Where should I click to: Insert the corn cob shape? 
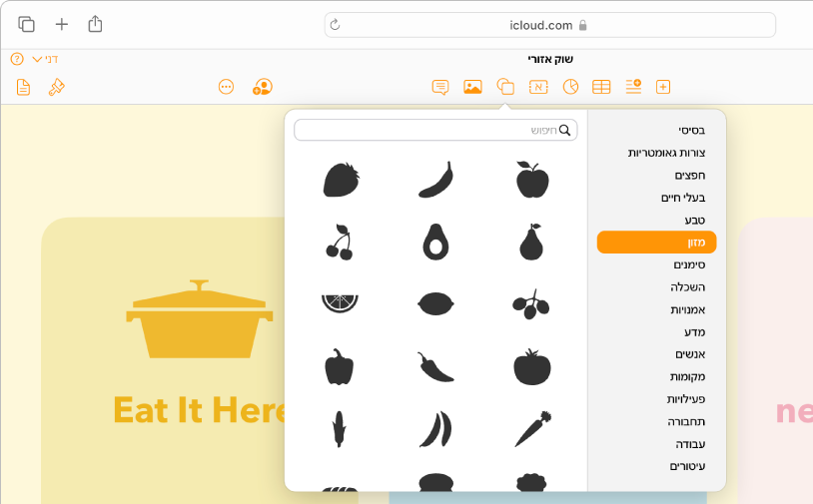[339, 429]
